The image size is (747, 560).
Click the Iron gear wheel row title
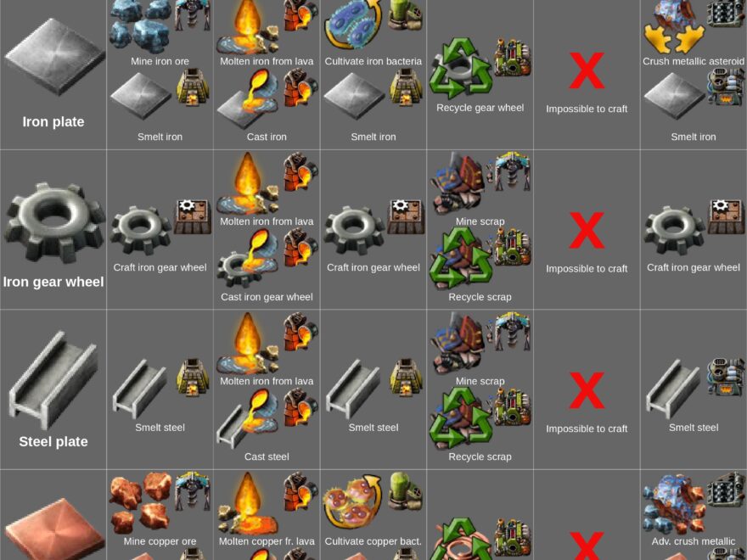[x=53, y=282]
